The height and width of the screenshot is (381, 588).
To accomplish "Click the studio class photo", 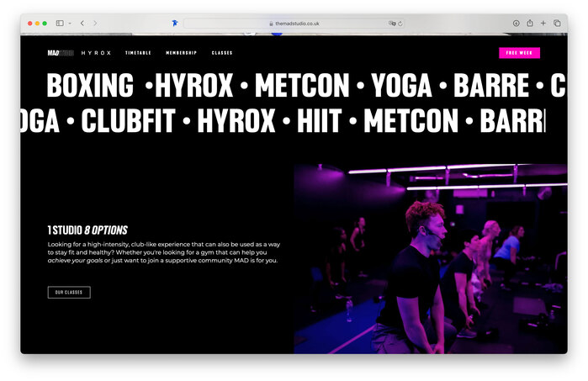I will 431,259.
